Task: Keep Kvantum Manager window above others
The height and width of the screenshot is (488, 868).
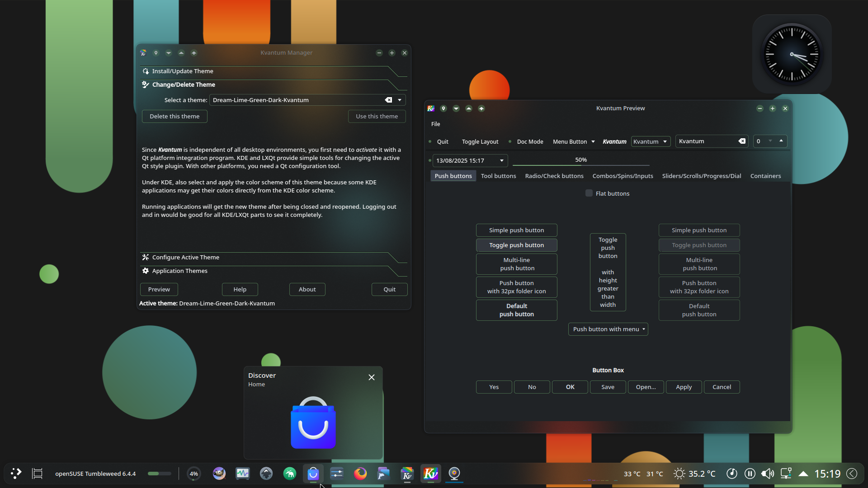Action: pyautogui.click(x=181, y=53)
